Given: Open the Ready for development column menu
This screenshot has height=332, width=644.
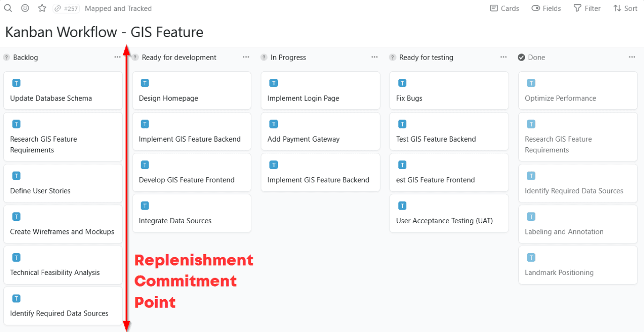Looking at the screenshot, I should click(246, 57).
